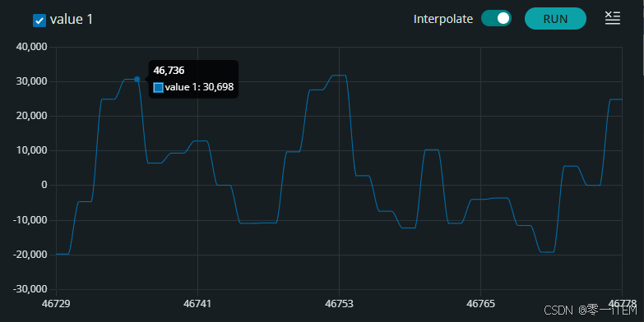Screen dimensions: 644x322
Task: Click the tooltip value 1 color swatch
Action: (158, 87)
